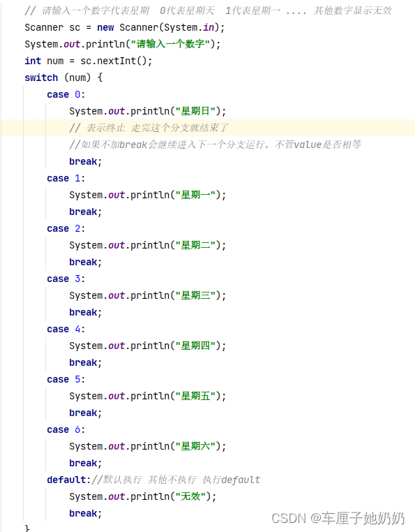Click the 'case 4:' label
Screen dimensions: 415x532
pyautogui.click(x=66, y=329)
